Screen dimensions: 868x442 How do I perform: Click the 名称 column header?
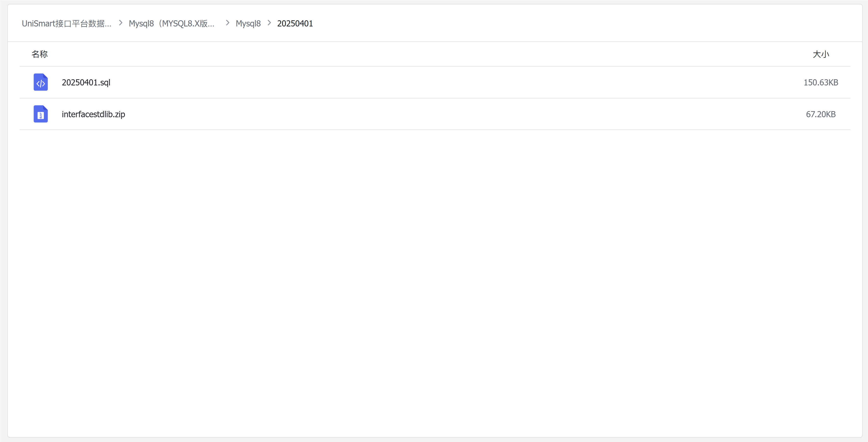39,54
